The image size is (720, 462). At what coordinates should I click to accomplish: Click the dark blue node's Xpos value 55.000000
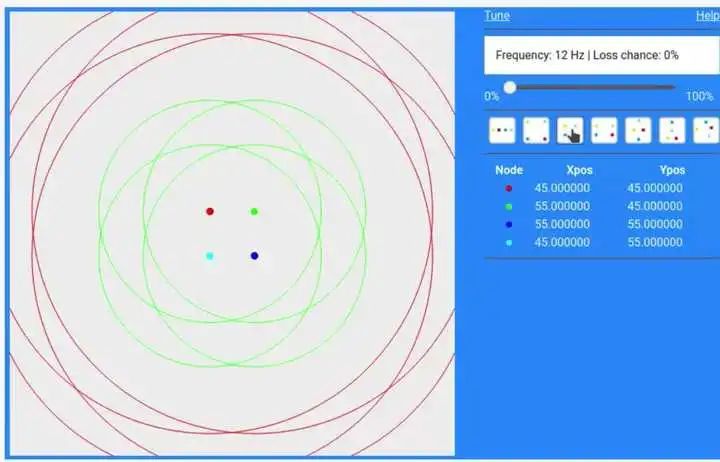point(562,224)
